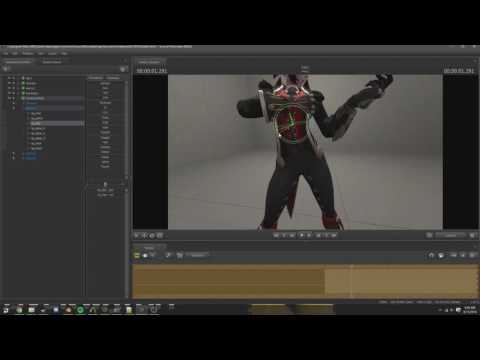Open the camera dropdown below the viewport
The width and height of the screenshot is (480, 360).
(451, 235)
